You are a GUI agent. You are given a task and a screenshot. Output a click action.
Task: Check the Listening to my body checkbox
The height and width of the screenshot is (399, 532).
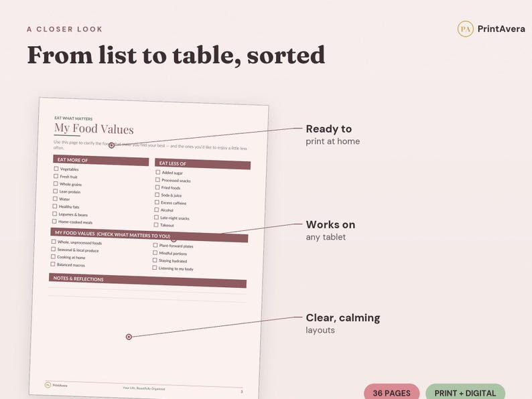(154, 268)
